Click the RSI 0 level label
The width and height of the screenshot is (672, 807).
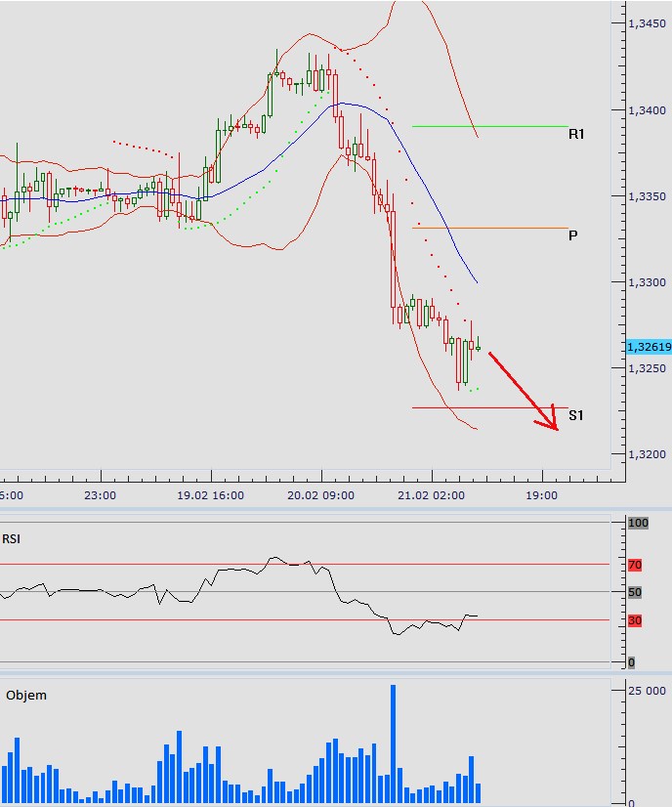click(631, 662)
